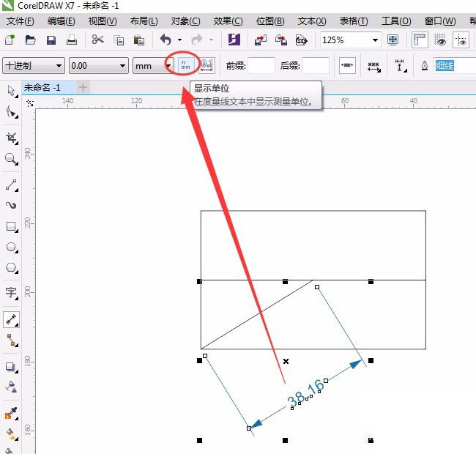The width and height of the screenshot is (476, 454).
Task: Open 表格(T) menu
Action: (354, 21)
